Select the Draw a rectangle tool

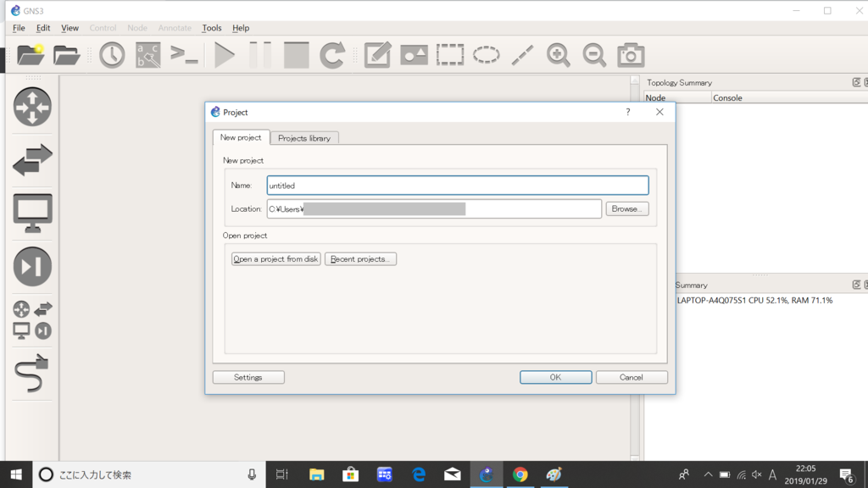450,55
